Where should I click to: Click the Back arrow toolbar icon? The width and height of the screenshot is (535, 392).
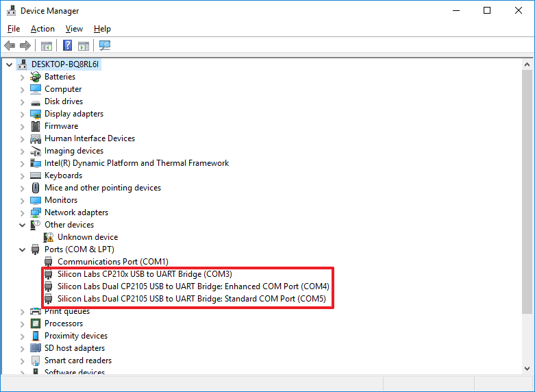click(10, 45)
